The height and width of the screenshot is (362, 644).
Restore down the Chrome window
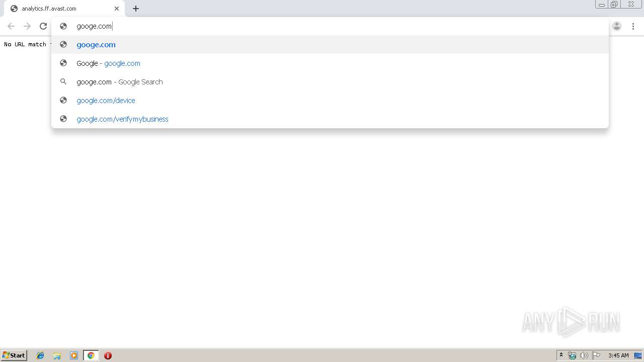(x=614, y=5)
